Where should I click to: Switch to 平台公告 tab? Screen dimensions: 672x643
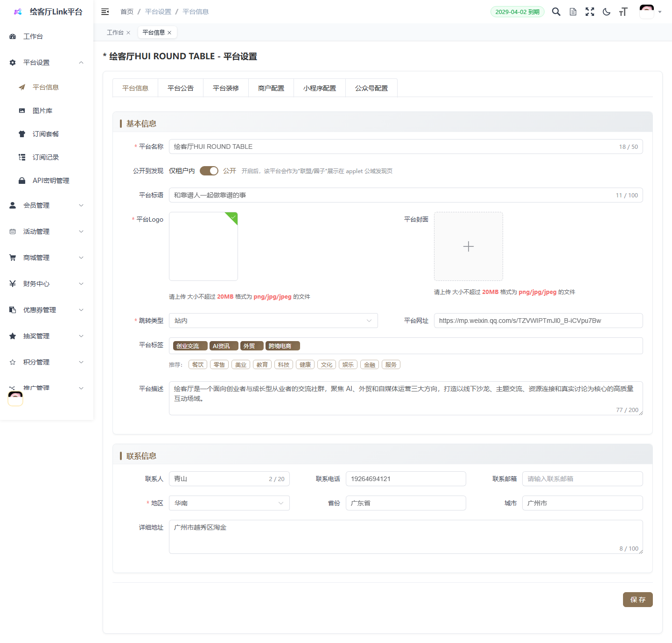(181, 88)
